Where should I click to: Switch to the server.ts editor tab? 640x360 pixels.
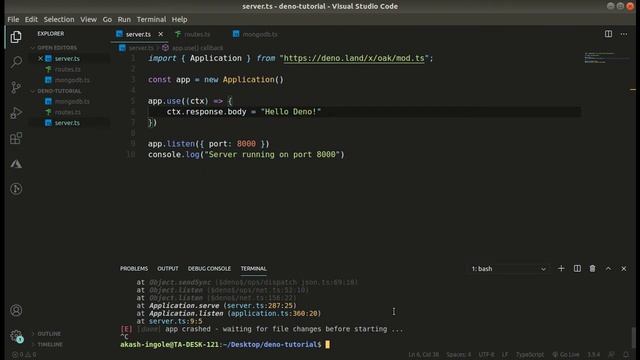click(x=139, y=34)
